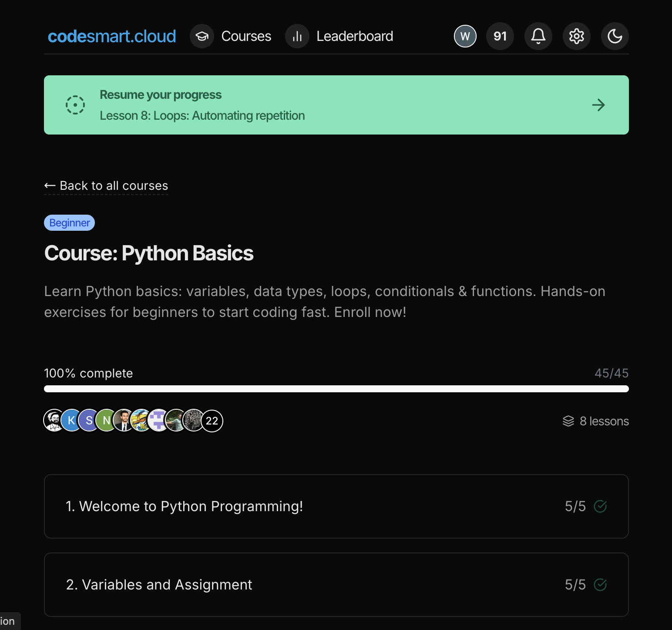
Task: Open the W user profile avatar
Action: click(x=465, y=36)
